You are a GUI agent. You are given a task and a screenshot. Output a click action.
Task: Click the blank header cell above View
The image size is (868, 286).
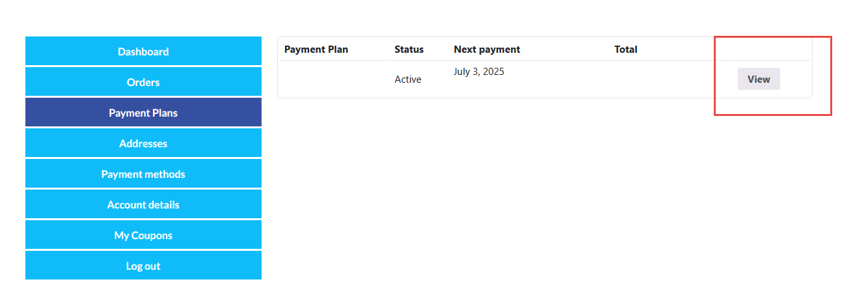click(771, 50)
